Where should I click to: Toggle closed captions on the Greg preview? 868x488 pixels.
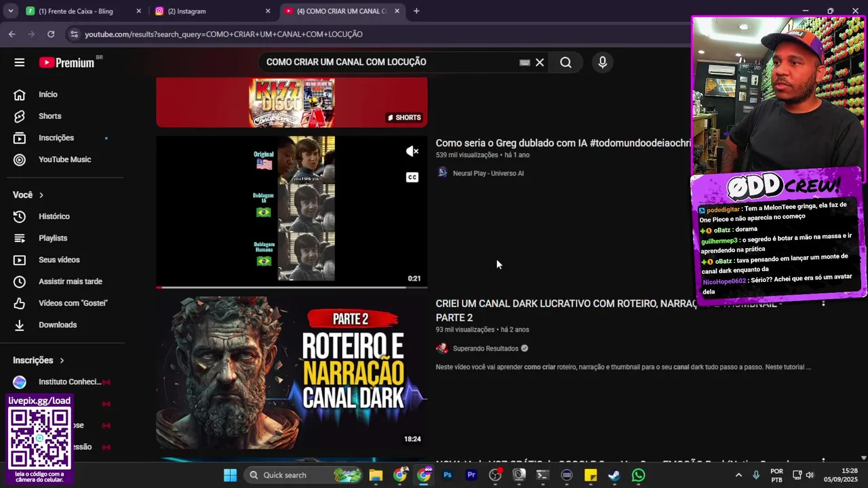click(x=412, y=178)
